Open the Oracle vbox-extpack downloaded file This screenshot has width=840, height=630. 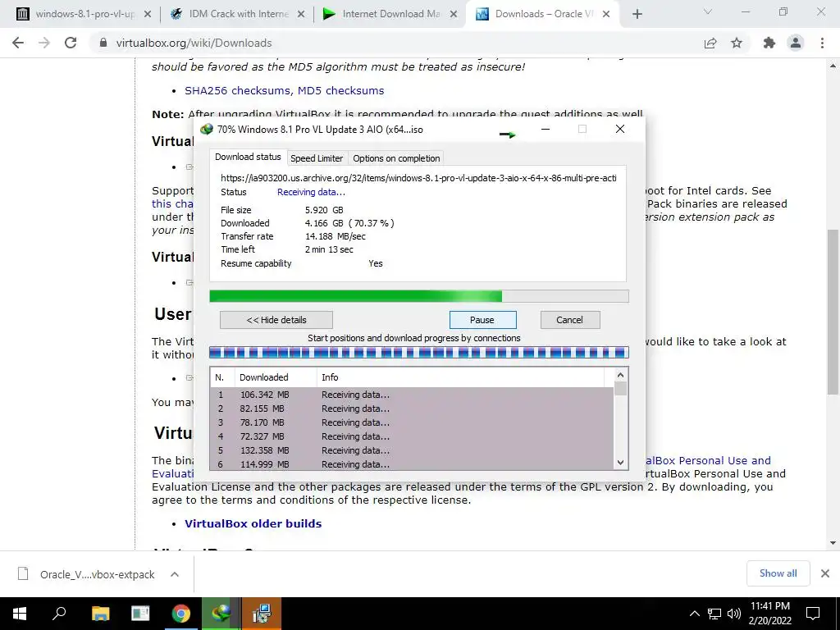coord(87,574)
